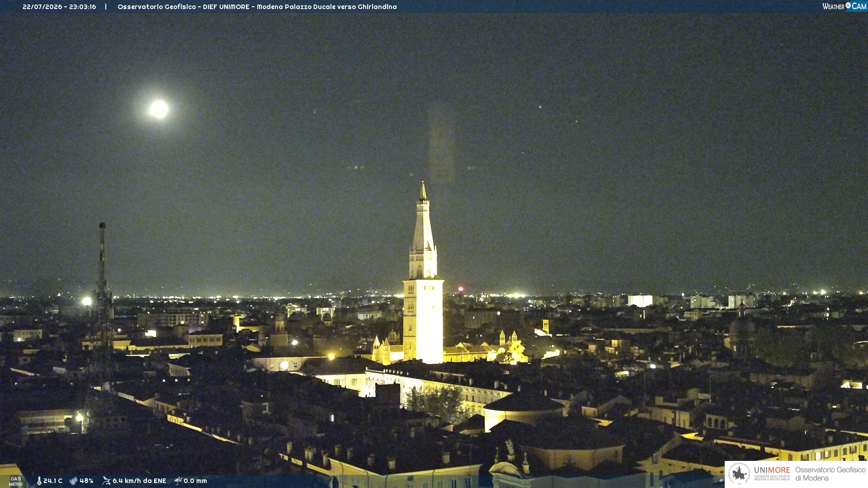Click the rain umbrella icon

[178, 481]
